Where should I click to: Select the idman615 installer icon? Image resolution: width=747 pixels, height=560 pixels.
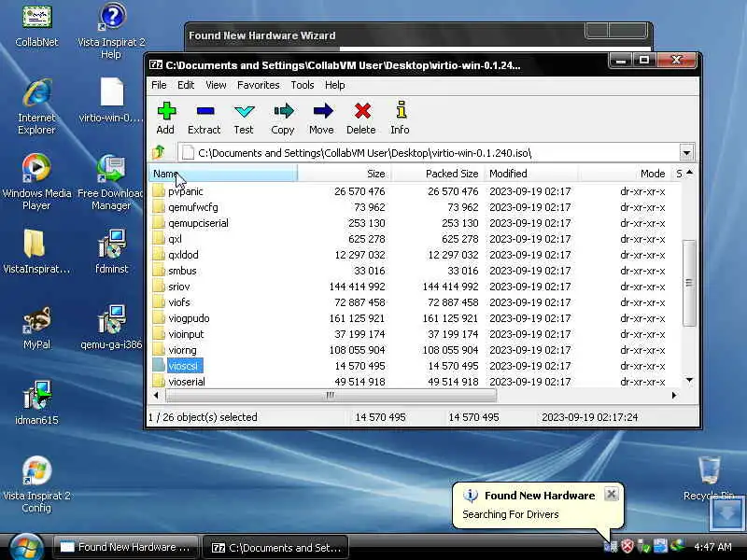(36, 402)
